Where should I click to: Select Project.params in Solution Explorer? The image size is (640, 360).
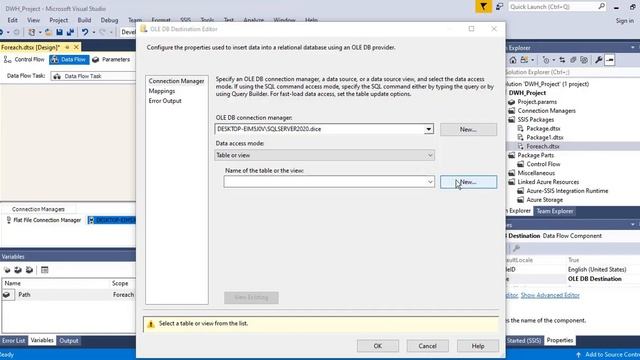(x=537, y=102)
